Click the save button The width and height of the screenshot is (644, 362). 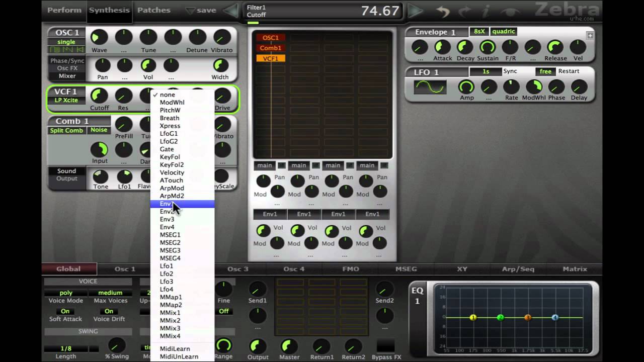coord(201,10)
